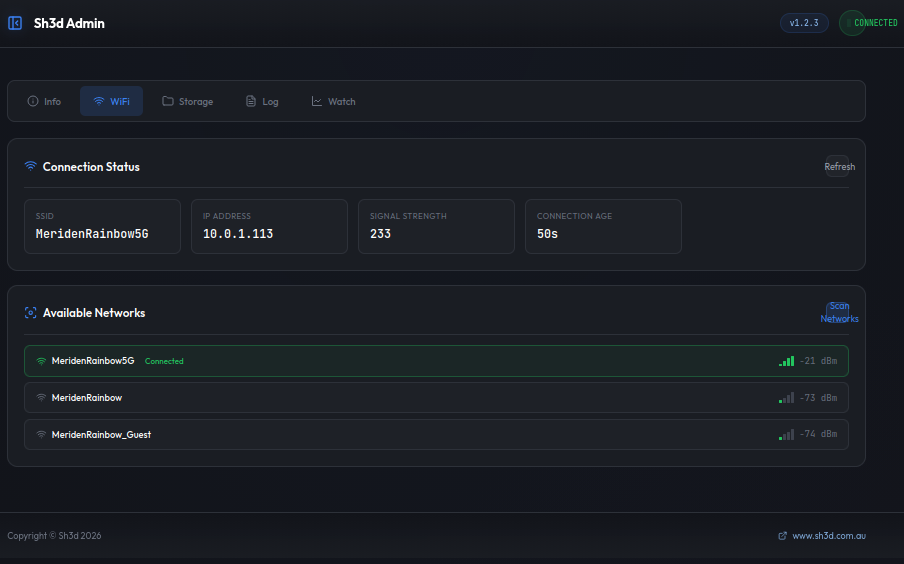
Task: Click the scan icon beside Available Networks
Action: (31, 313)
